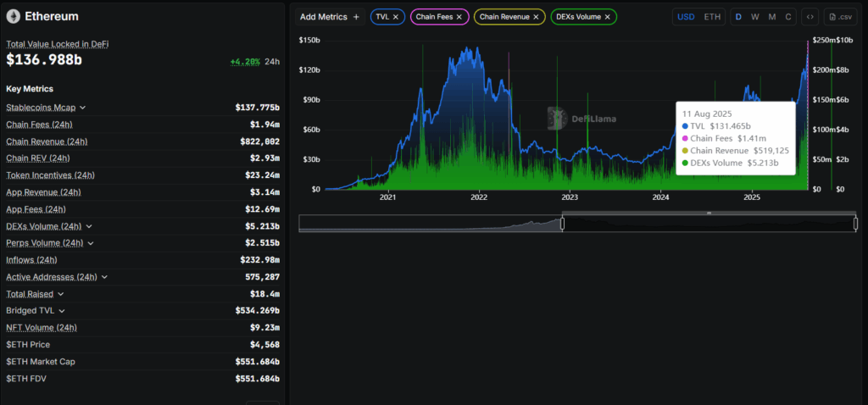This screenshot has width=868, height=405.
Task: Select cumulative (C) chart mode
Action: 788,17
